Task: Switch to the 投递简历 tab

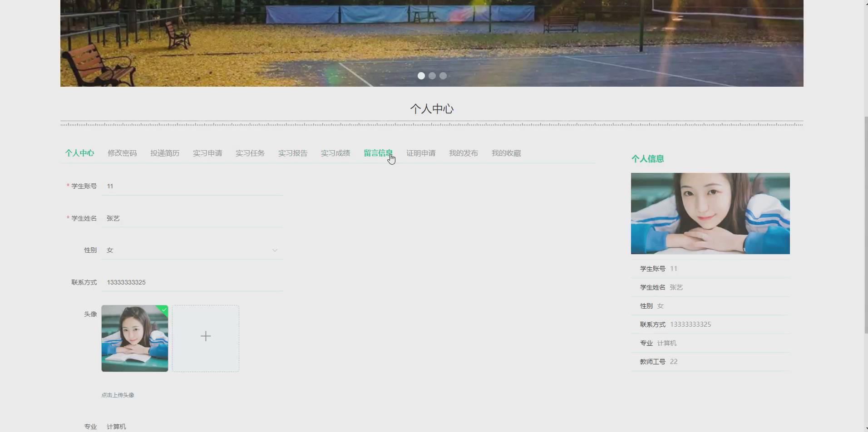Action: coord(164,153)
